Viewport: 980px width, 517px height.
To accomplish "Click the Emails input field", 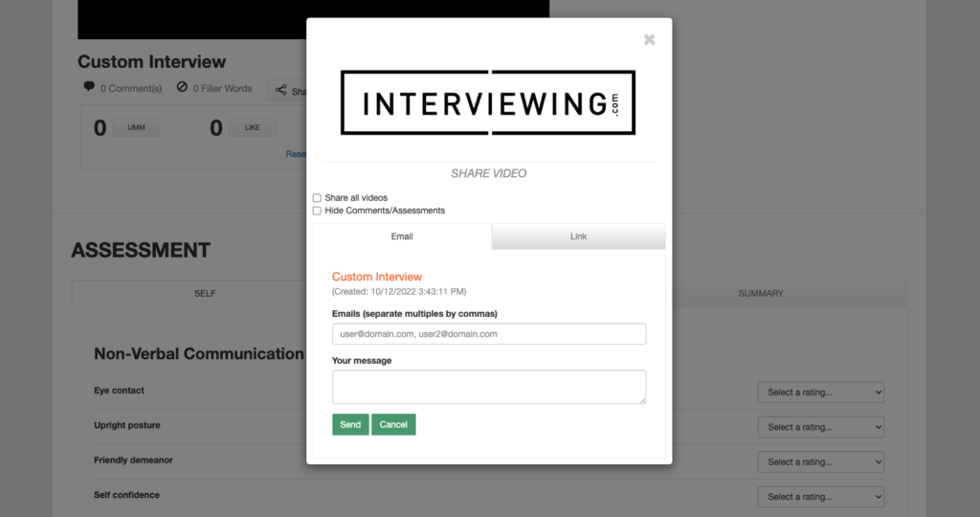I will (x=489, y=334).
